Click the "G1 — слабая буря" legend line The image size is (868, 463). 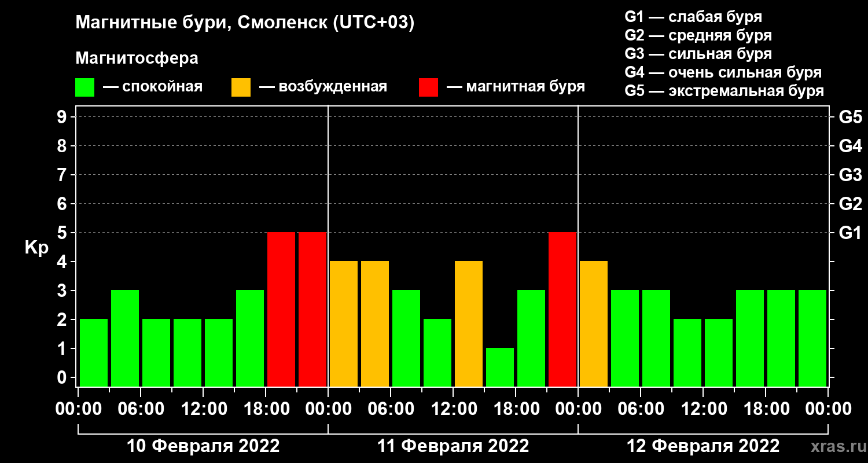tap(693, 16)
